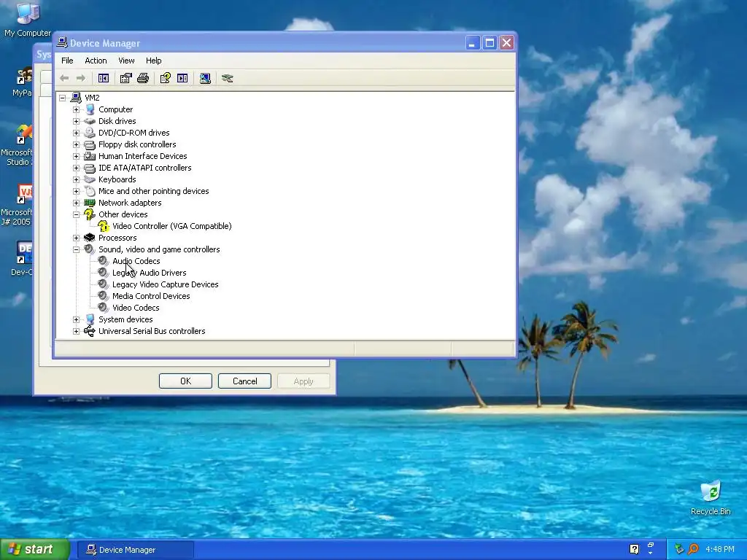Click the Scan for hardware changes icon
The width and height of the screenshot is (747, 560).
tap(205, 78)
